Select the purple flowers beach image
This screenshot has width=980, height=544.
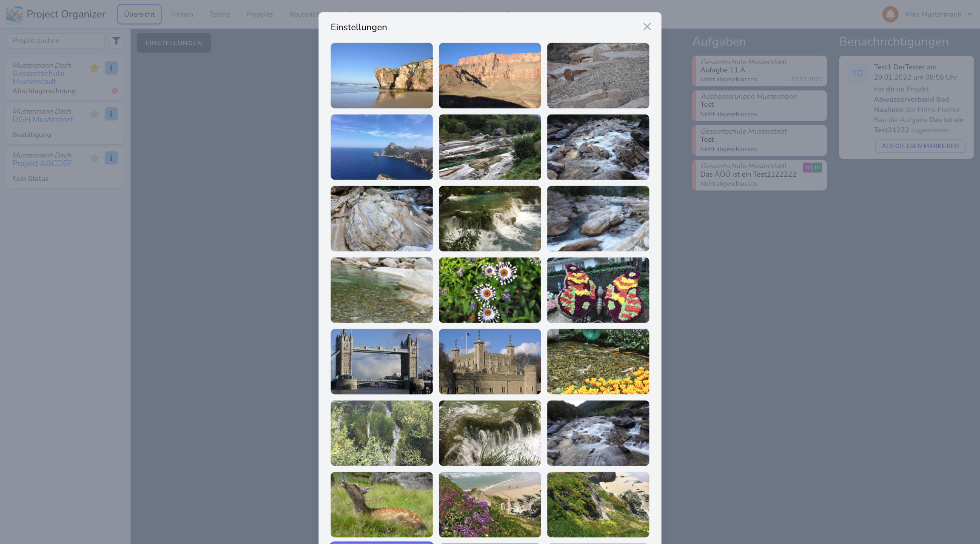(490, 504)
